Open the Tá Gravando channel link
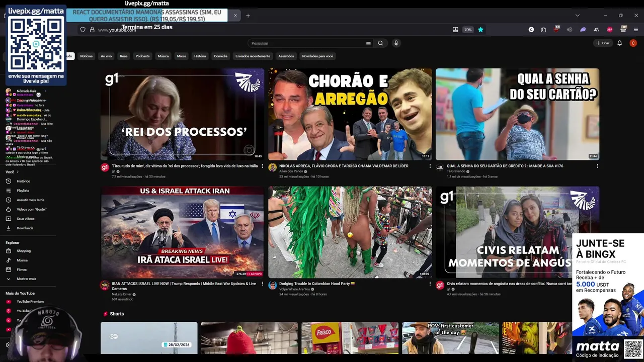 click(x=456, y=171)
